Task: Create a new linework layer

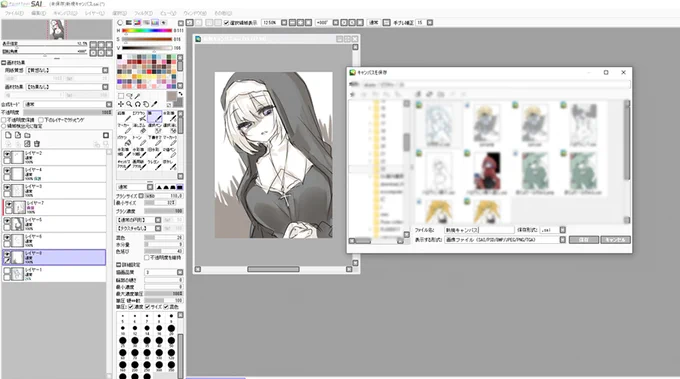Action: point(18,135)
